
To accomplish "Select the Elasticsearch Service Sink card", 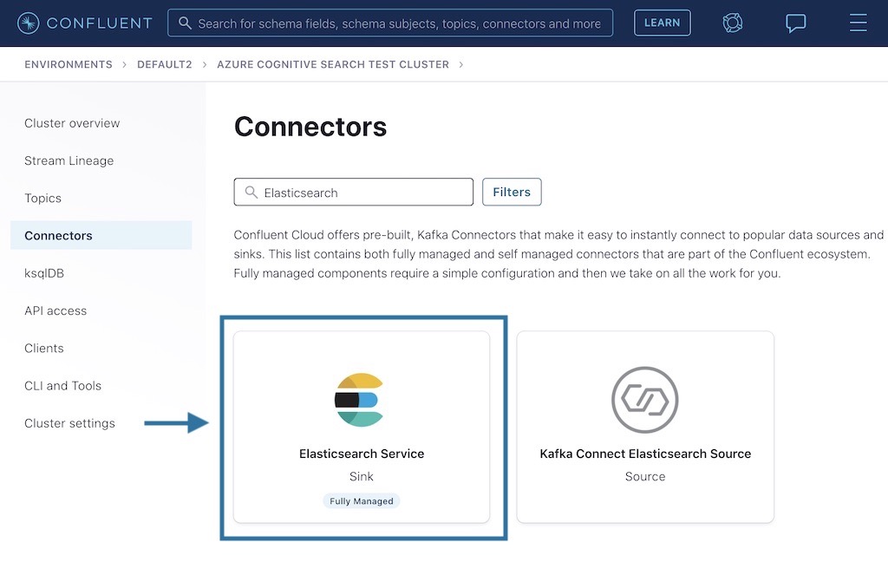I will point(362,427).
